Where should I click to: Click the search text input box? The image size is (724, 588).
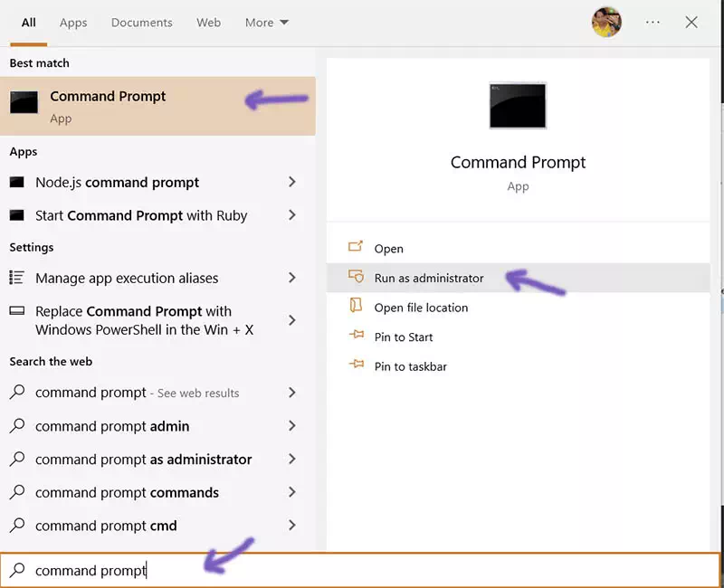pyautogui.click(x=362, y=571)
